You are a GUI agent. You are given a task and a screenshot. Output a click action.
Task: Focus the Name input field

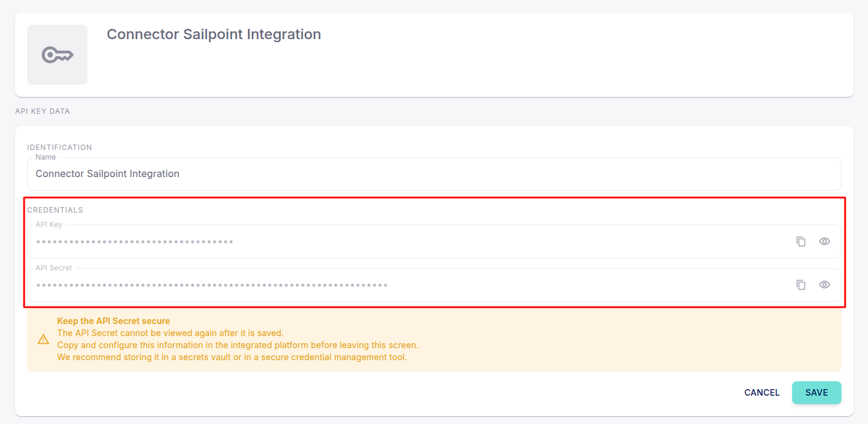pos(434,174)
